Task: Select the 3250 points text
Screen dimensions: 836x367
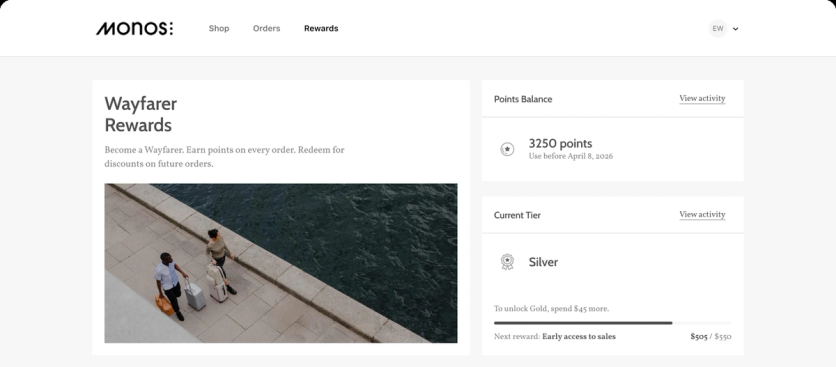Action: tap(560, 143)
